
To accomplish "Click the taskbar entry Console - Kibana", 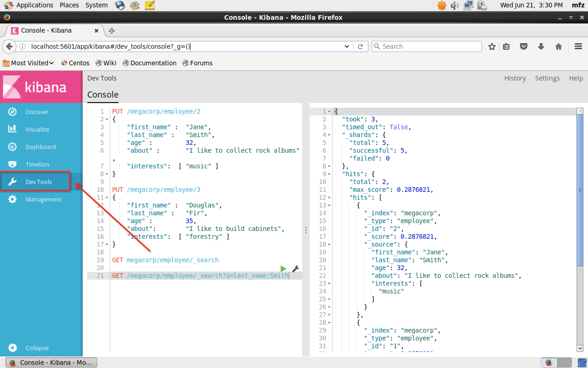I will coord(51,362).
